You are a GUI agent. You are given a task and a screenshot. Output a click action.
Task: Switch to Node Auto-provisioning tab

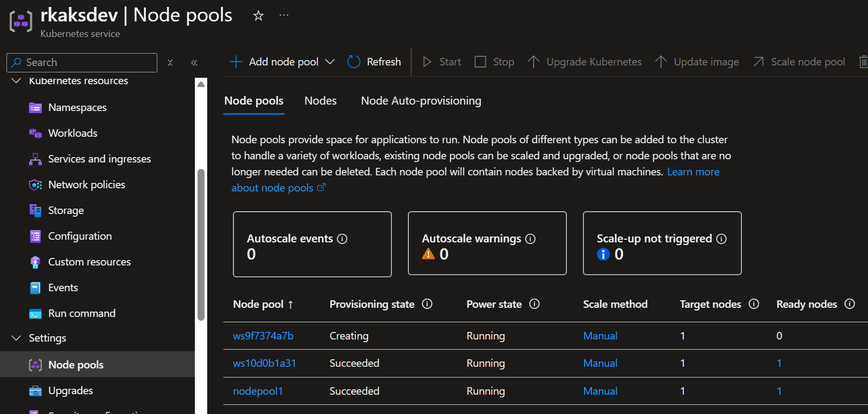(x=421, y=101)
